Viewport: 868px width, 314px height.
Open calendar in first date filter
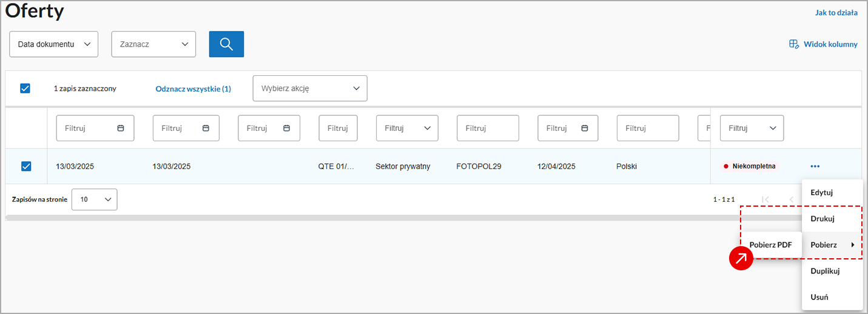[121, 129]
